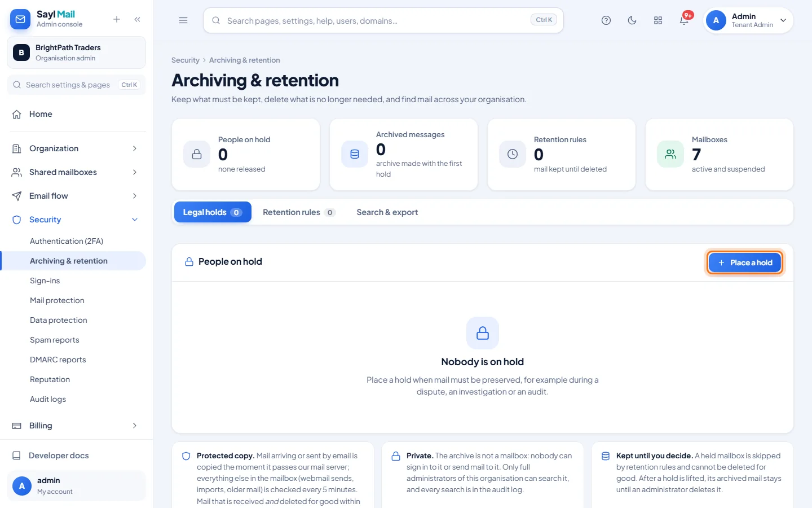Open notifications bell icon
The width and height of the screenshot is (812, 508).
coord(684,20)
